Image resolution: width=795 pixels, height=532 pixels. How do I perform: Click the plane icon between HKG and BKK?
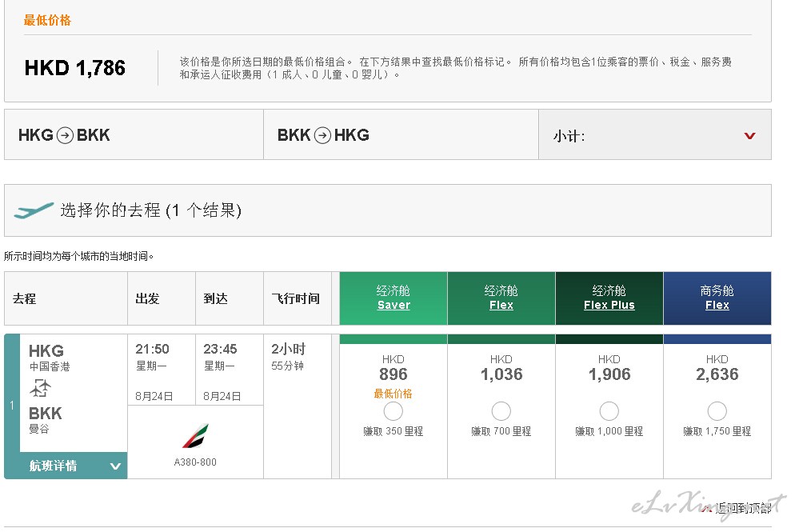(x=40, y=389)
